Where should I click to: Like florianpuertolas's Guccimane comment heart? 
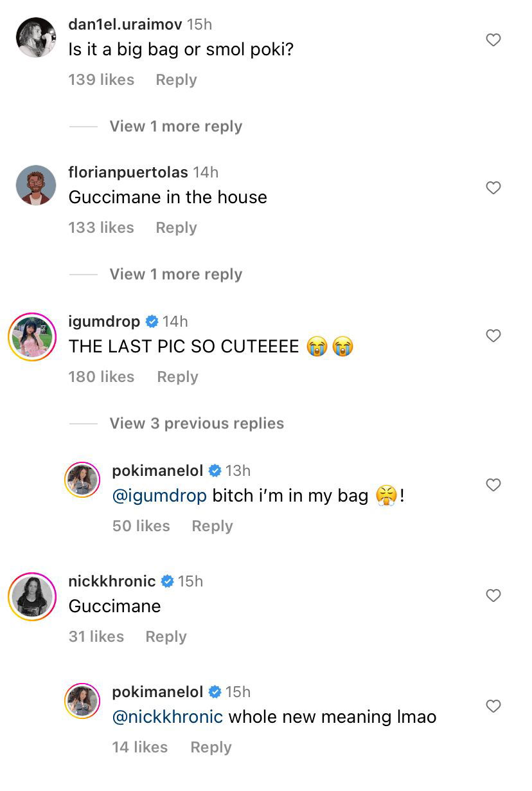pyautogui.click(x=493, y=188)
